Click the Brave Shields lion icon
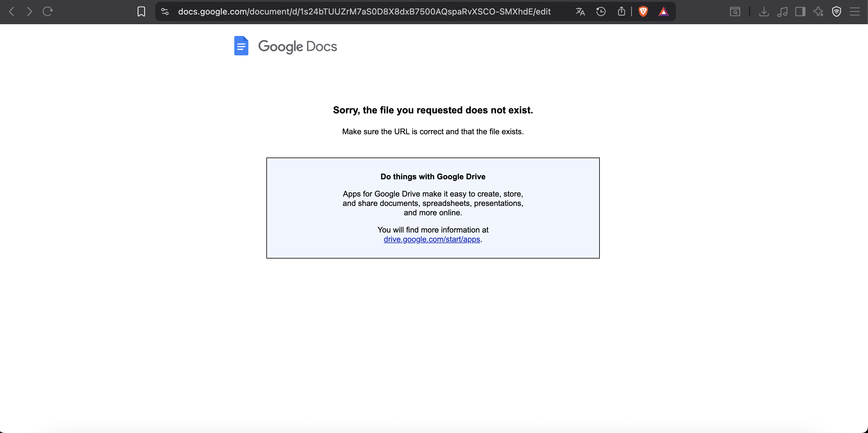The width and height of the screenshot is (868, 433). click(x=643, y=11)
